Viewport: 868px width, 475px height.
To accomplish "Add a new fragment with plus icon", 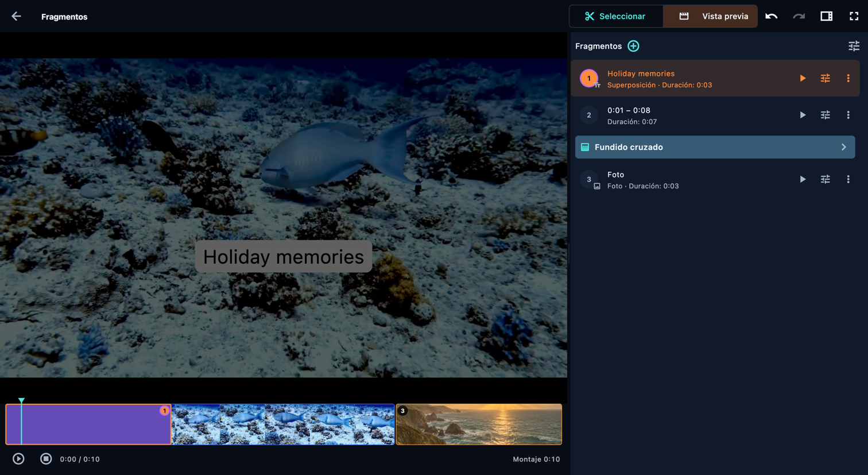I will (x=633, y=46).
